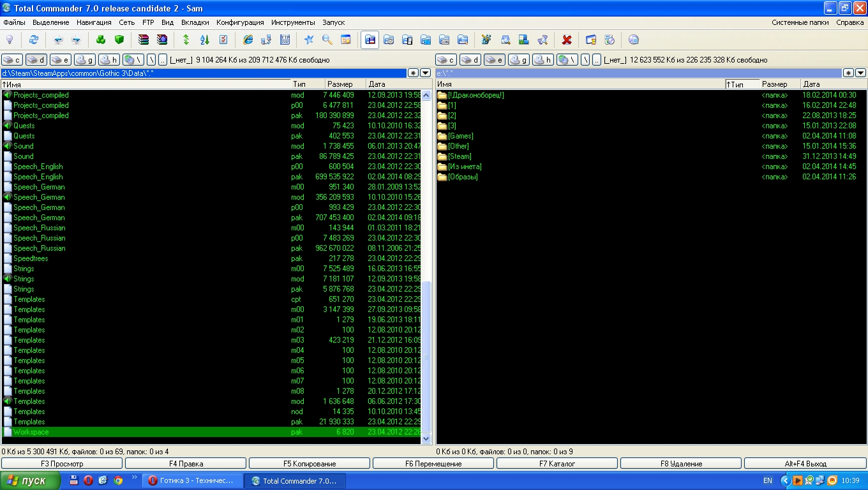The image size is (868, 490).
Task: Click F3 Просмотр button
Action: click(62, 464)
